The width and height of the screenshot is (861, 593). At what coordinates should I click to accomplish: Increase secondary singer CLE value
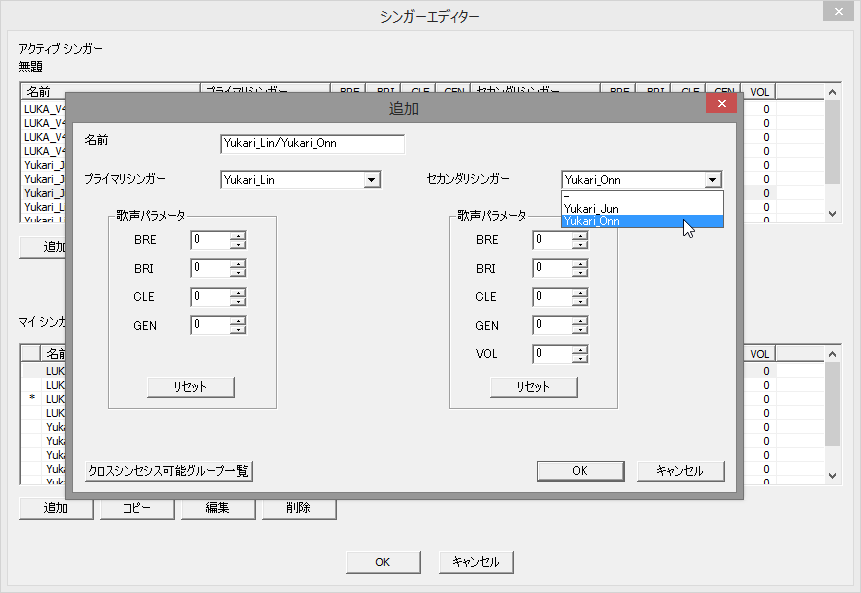[x=580, y=293]
